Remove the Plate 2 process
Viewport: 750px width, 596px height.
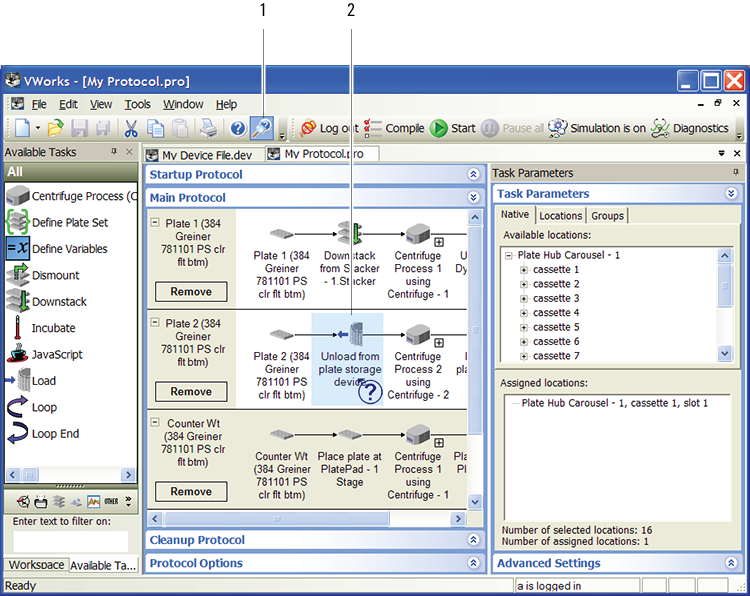coord(191,392)
